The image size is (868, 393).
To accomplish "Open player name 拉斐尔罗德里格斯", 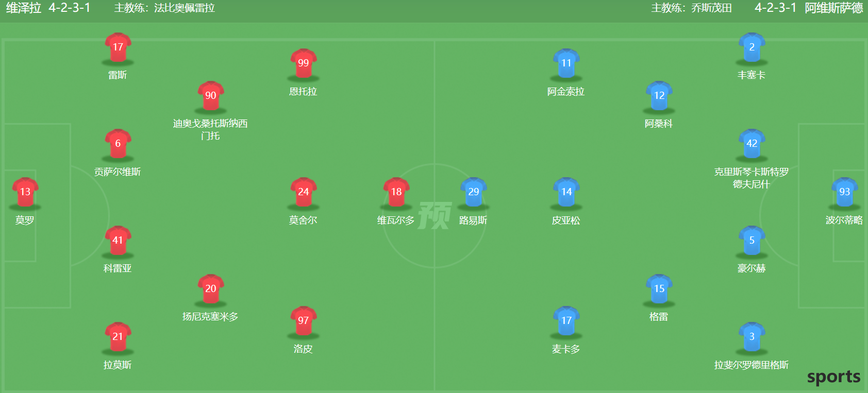I will click(752, 365).
